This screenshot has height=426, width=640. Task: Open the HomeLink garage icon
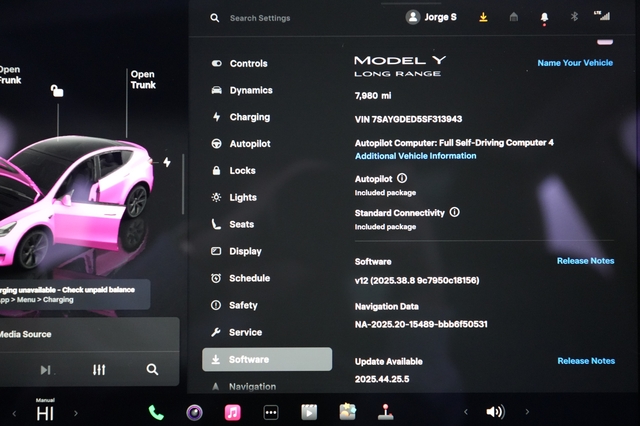[514, 17]
